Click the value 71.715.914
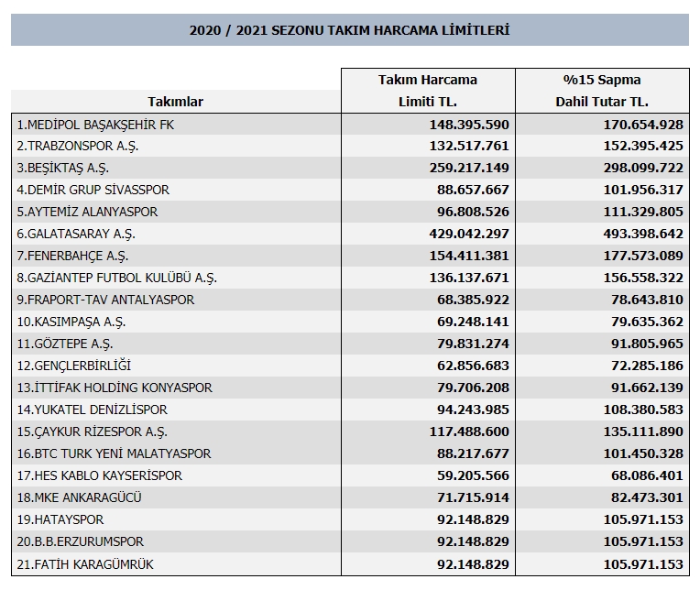 (473, 497)
